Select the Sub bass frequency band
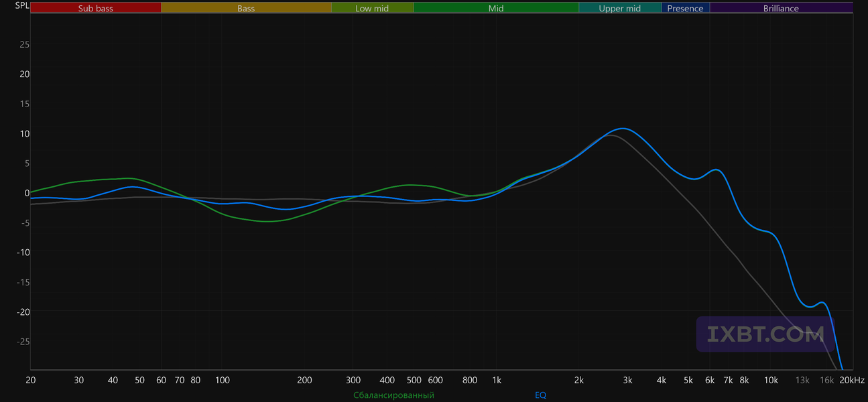The height and width of the screenshot is (402, 868). pyautogui.click(x=96, y=8)
